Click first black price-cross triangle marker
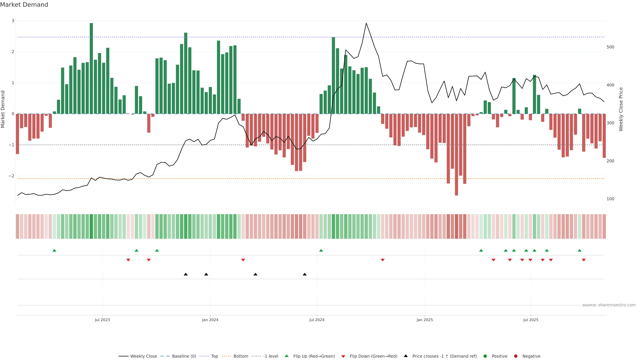This screenshot has height=362, width=644. [185, 274]
